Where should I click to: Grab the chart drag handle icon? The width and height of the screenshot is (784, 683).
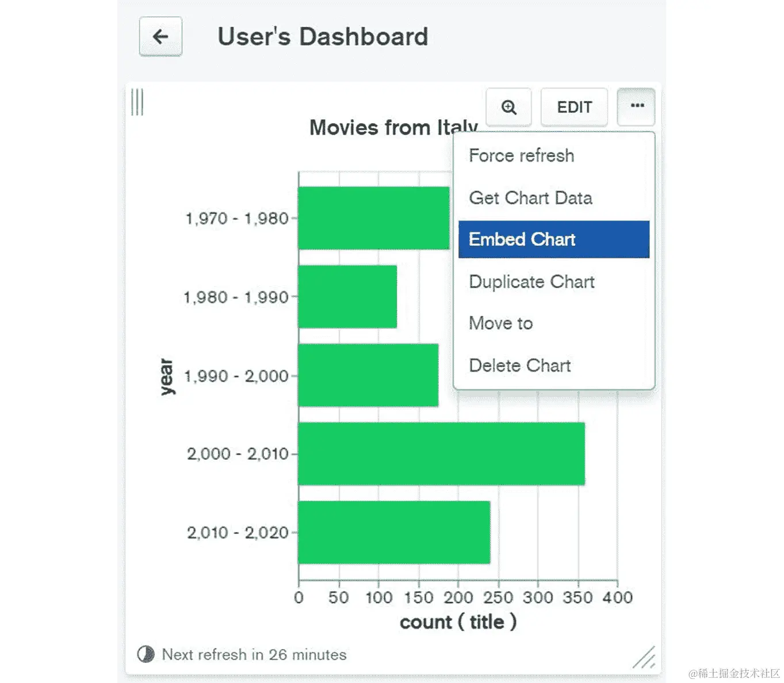click(137, 102)
